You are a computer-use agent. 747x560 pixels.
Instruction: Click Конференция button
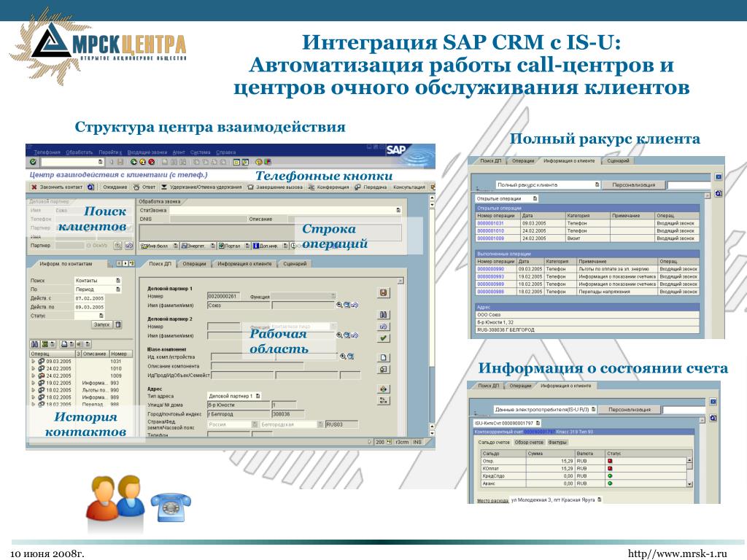click(x=329, y=187)
